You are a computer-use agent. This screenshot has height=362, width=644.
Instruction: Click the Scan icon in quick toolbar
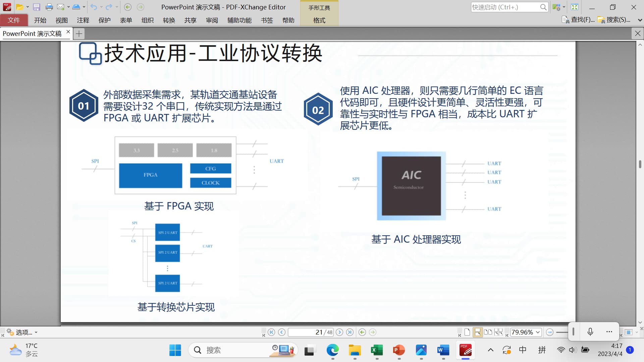point(76,7)
